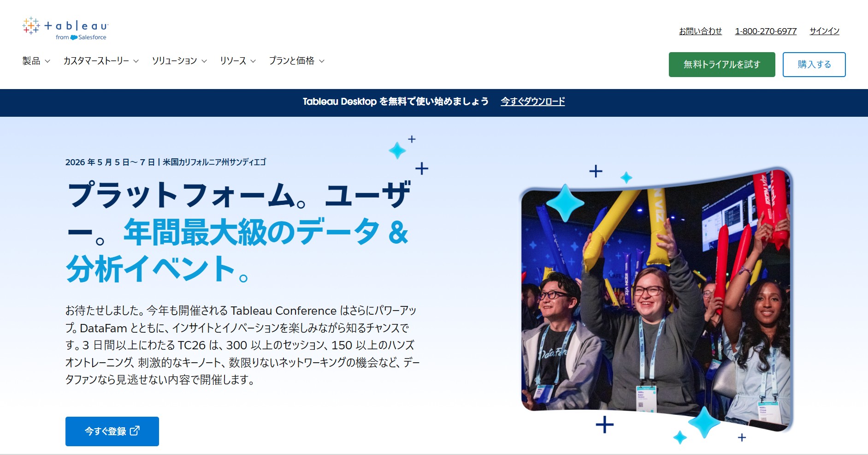Click the 無料トライアルを試す button
The height and width of the screenshot is (455, 868).
tap(722, 65)
